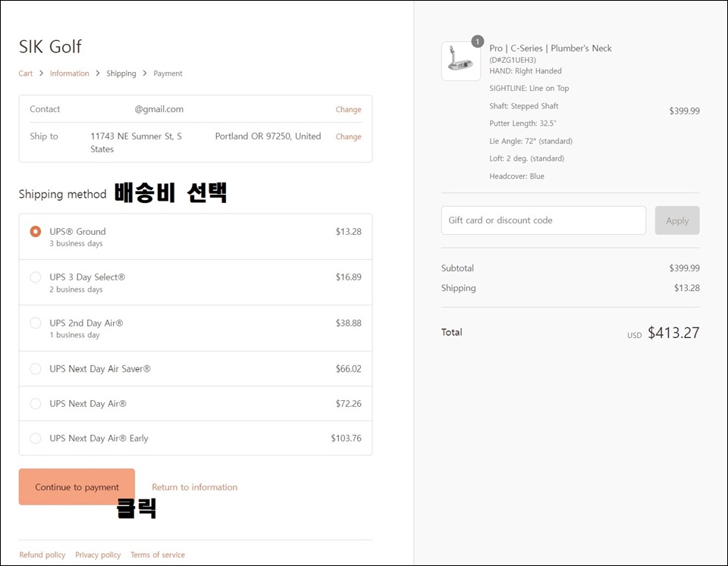This screenshot has height=566, width=728.
Task: Select the $72.26 UPS Next Day Air option
Action: coord(36,404)
